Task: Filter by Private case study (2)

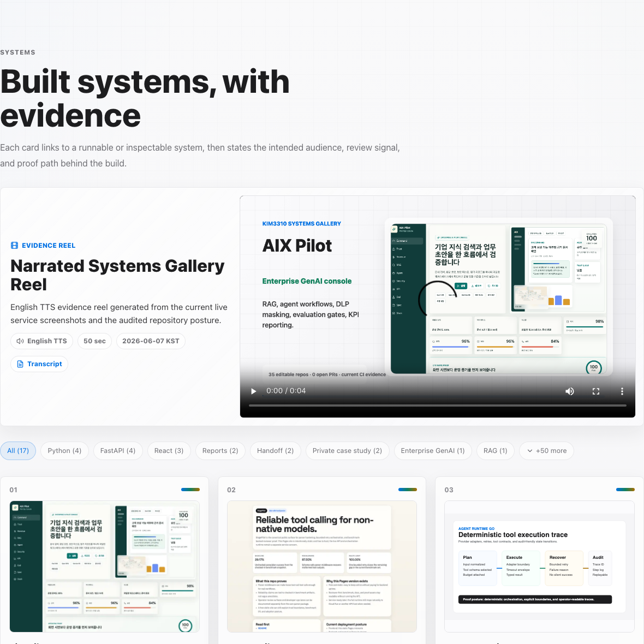Action: coord(347,451)
